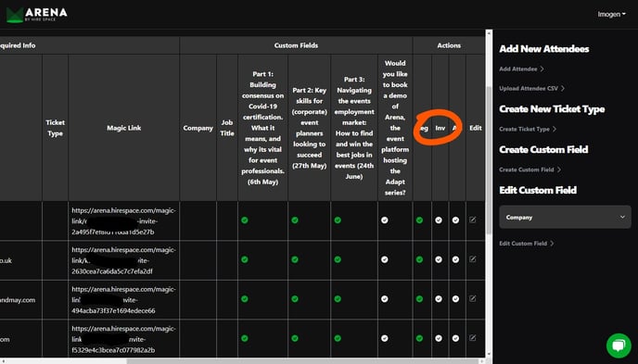Click the Part 3 green check in 2a495f7 row
638x364 pixels.
tap(338, 220)
